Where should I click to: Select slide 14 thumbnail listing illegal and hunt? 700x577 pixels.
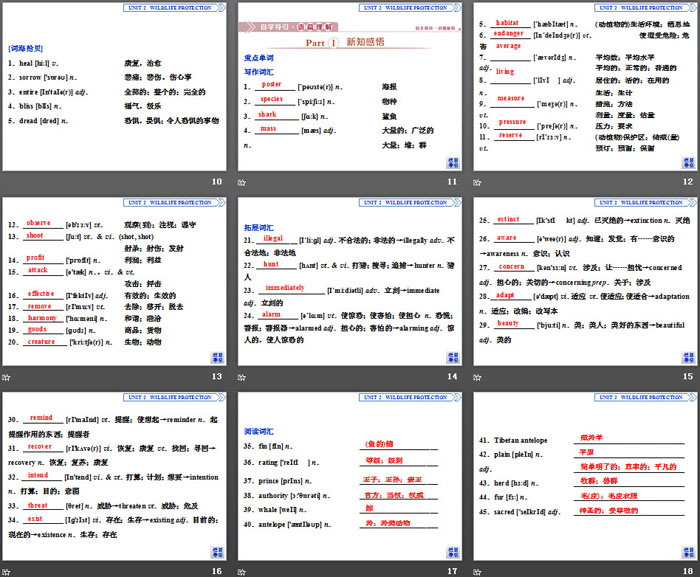(350, 281)
